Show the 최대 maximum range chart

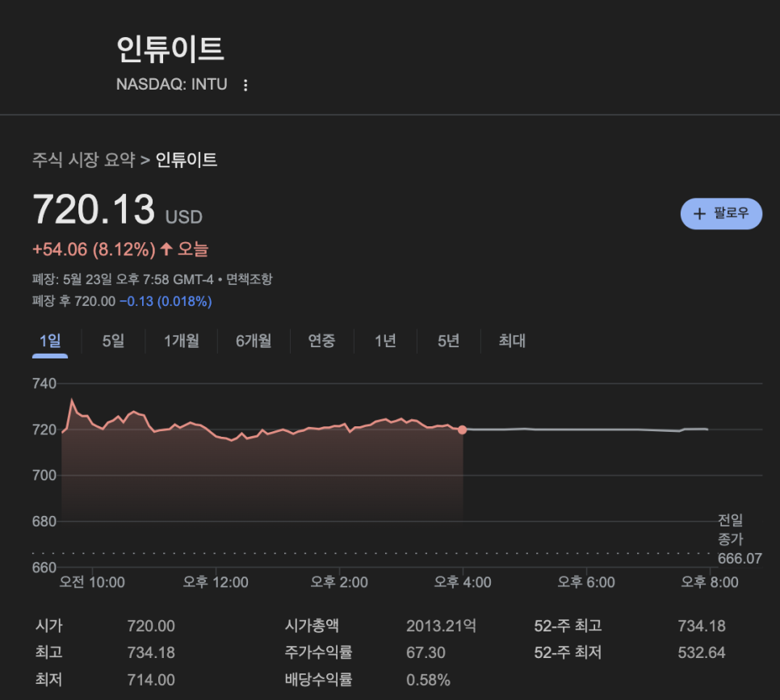click(x=512, y=341)
